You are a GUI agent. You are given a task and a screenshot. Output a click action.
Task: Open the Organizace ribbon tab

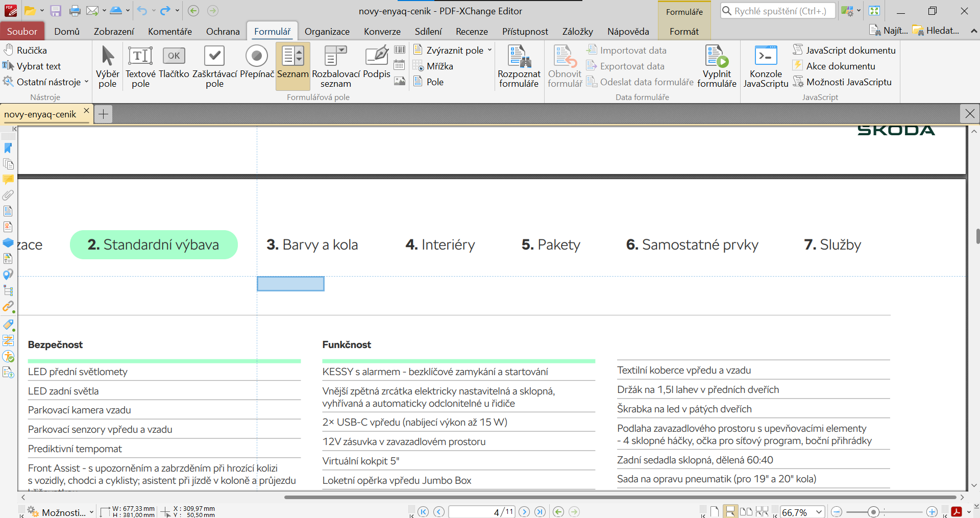(327, 31)
